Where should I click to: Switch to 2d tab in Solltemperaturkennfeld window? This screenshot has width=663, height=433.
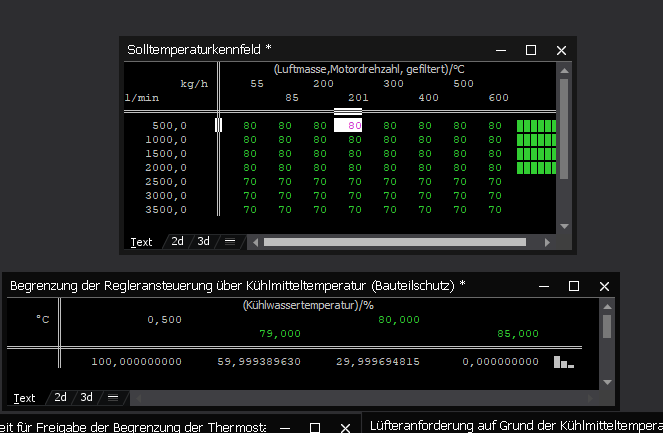coord(177,241)
